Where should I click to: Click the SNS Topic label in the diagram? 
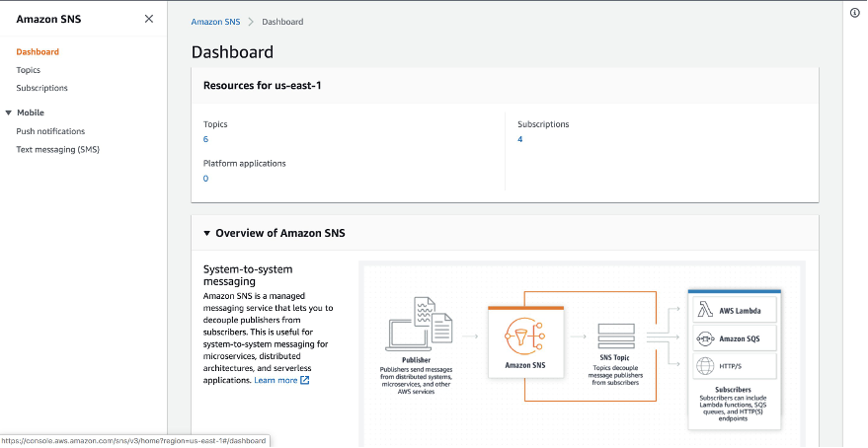pos(614,358)
